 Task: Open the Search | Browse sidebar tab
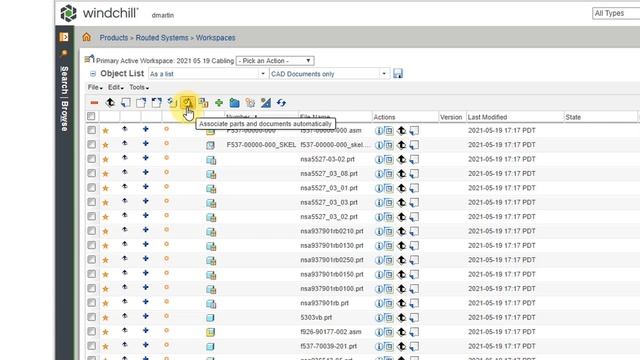click(x=64, y=98)
